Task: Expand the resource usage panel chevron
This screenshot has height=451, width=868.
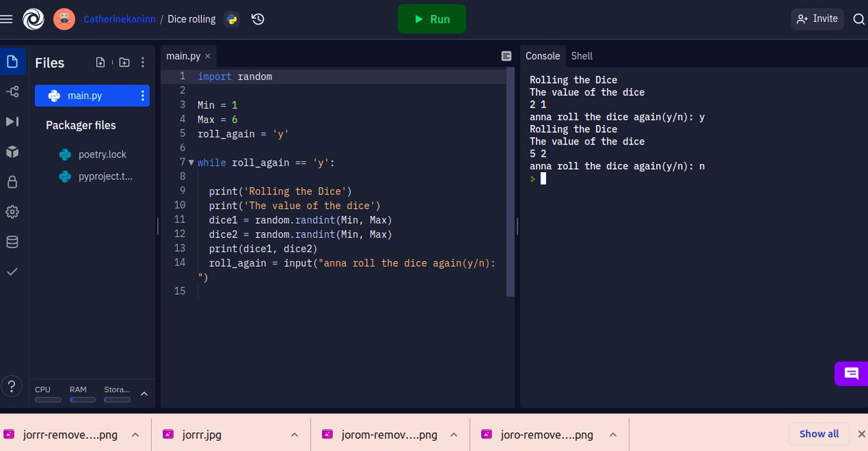Action: pos(143,394)
